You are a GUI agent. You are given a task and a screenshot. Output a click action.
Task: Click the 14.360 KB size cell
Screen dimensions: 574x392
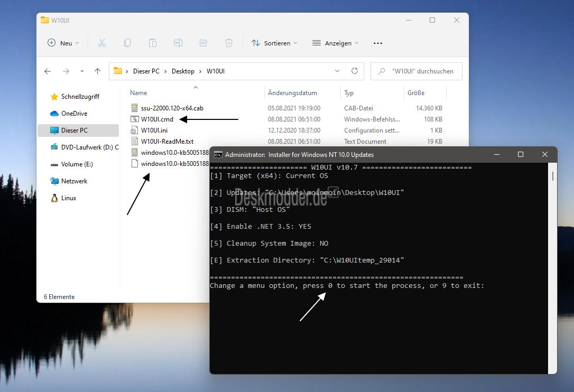pyautogui.click(x=429, y=108)
